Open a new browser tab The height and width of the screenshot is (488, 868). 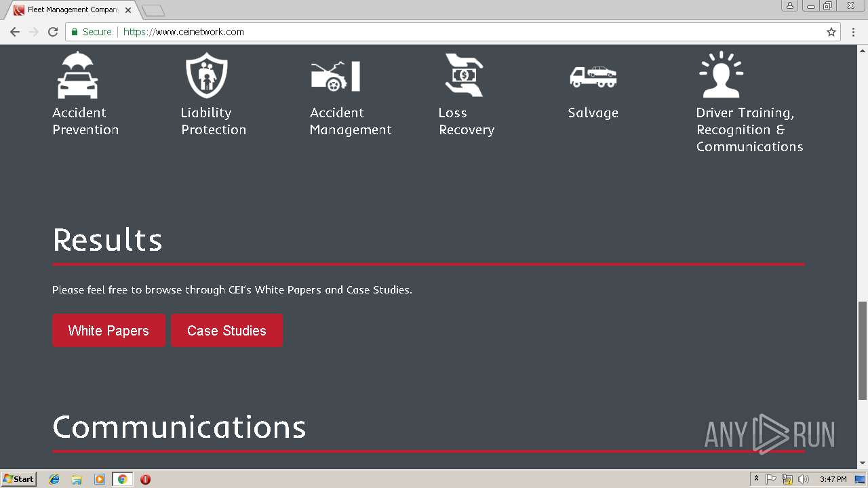click(x=153, y=10)
